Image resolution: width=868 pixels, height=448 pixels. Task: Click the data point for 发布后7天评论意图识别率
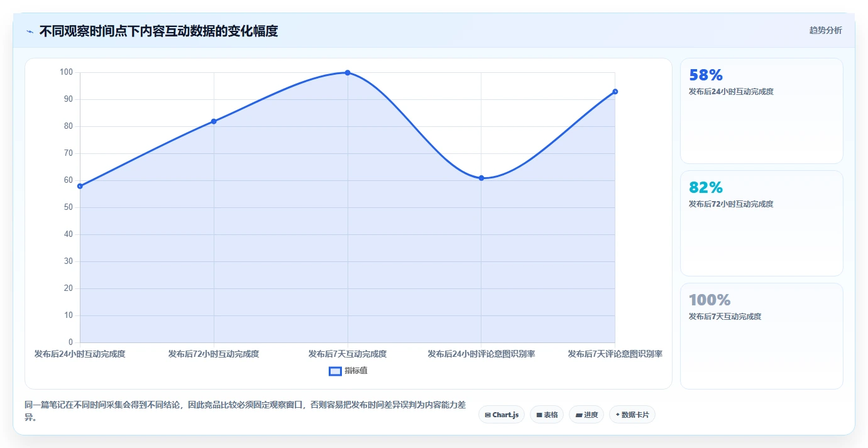tap(615, 92)
